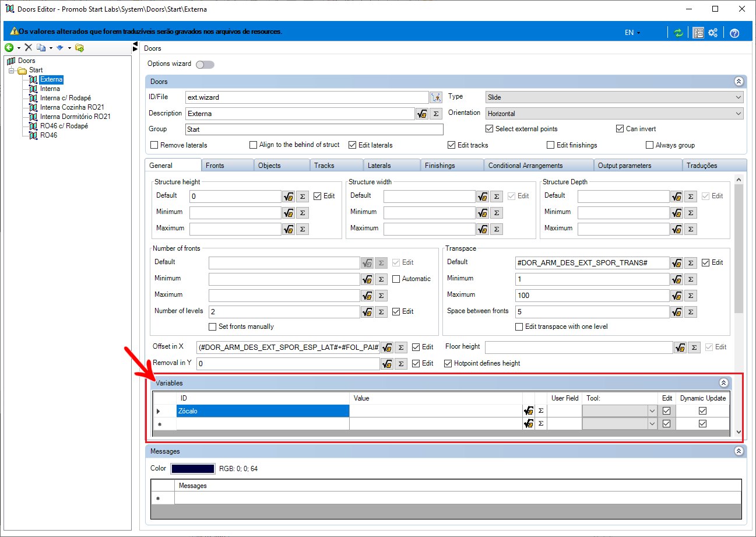Open formula editor for Structure height Default
This screenshot has width=756, height=537.
coord(289,196)
